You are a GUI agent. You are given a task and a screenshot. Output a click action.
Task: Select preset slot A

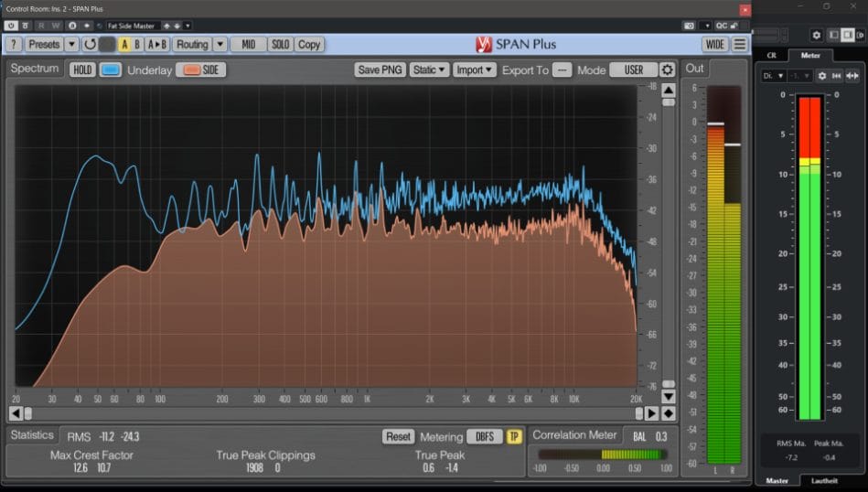(124, 44)
